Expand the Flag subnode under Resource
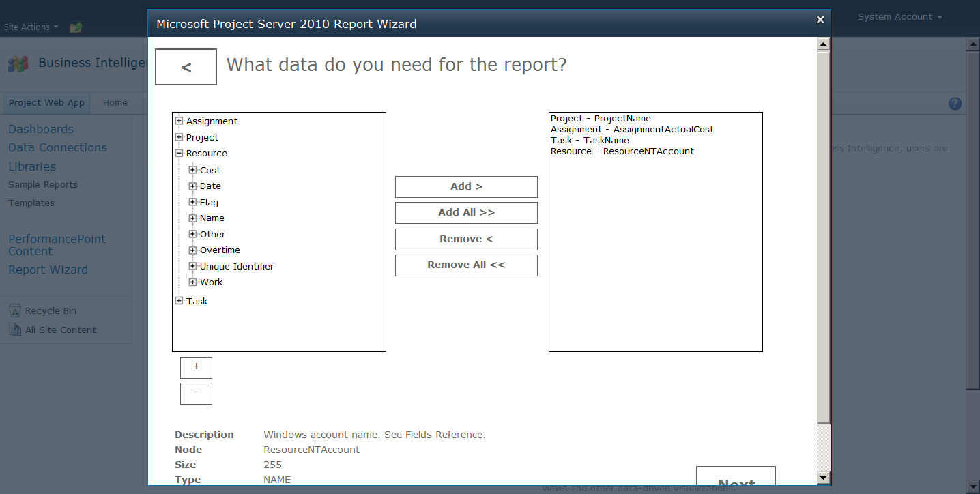The height and width of the screenshot is (494, 980). pyautogui.click(x=193, y=202)
